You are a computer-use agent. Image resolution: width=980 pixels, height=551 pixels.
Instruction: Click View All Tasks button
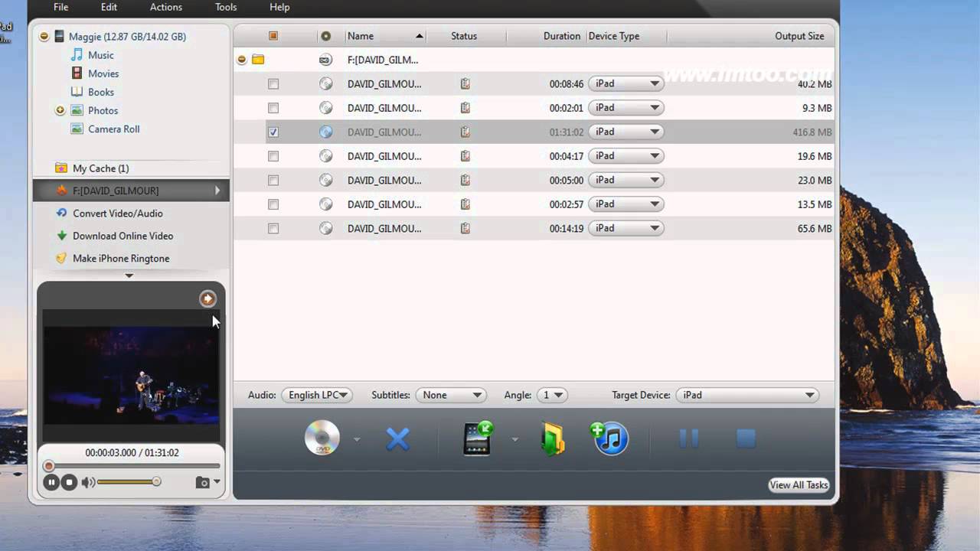(x=799, y=484)
